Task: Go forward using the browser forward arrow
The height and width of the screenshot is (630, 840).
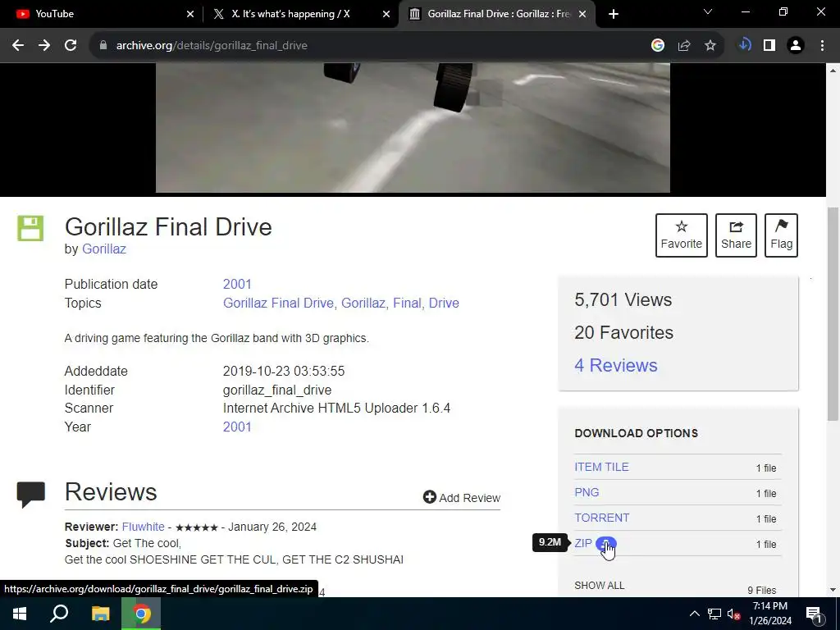Action: coord(44,46)
